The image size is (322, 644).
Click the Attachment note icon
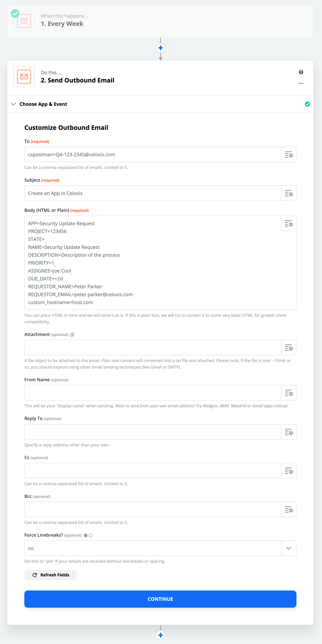click(x=72, y=335)
